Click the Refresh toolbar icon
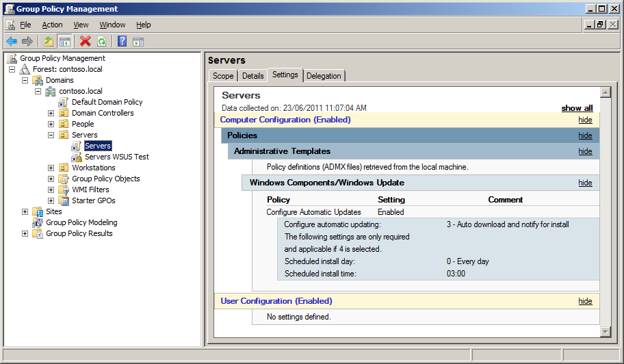This screenshot has height=364, width=624. (101, 41)
